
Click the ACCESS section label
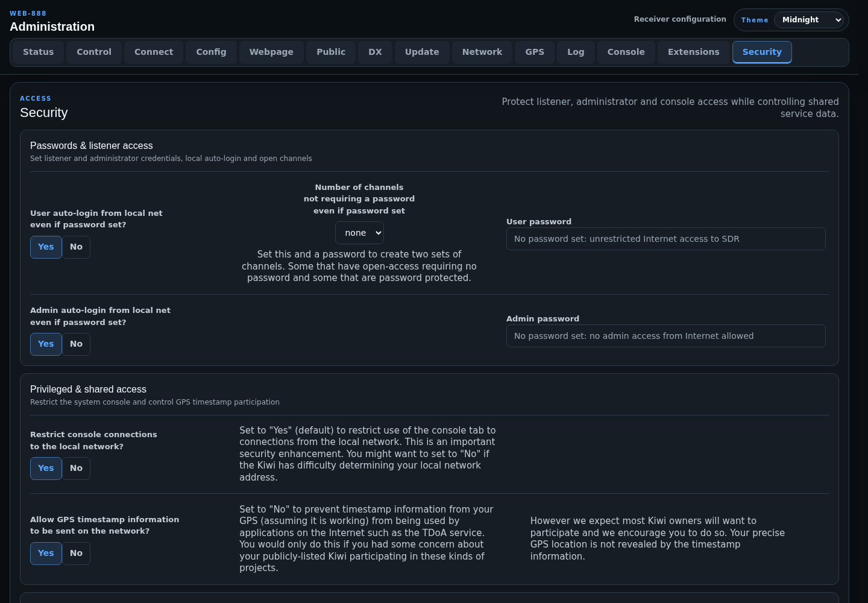(36, 98)
